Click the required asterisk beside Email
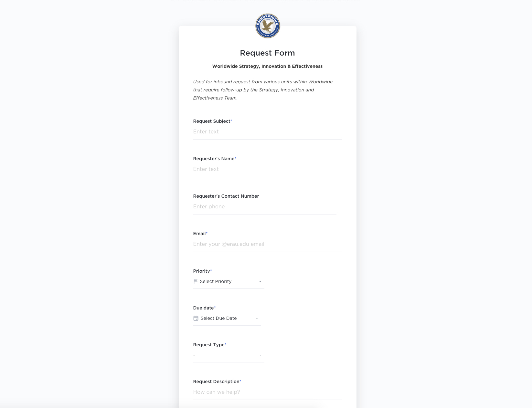 (207, 233)
